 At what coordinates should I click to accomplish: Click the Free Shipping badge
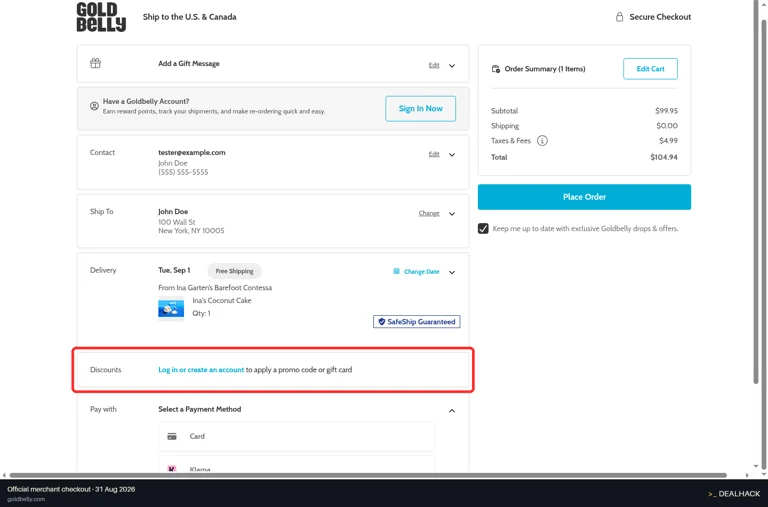click(x=234, y=271)
